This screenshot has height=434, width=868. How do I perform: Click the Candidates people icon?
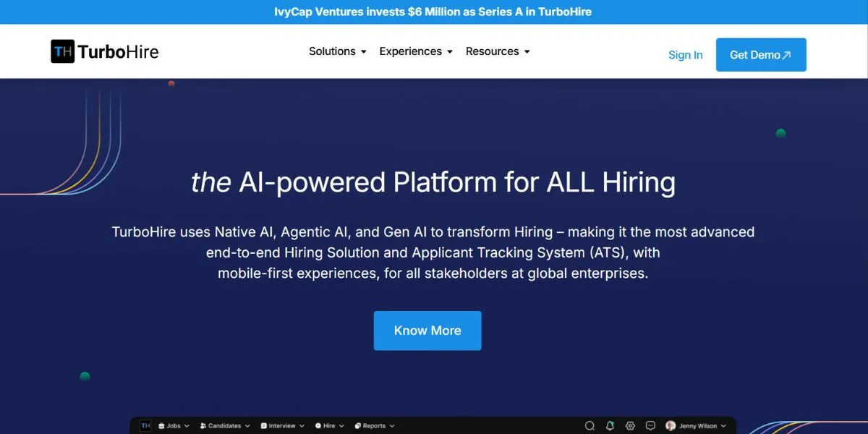coord(204,425)
